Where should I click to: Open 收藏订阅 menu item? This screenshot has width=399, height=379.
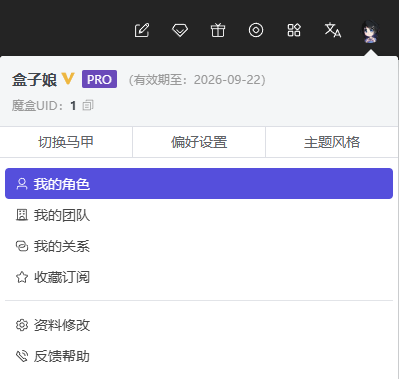click(x=199, y=277)
